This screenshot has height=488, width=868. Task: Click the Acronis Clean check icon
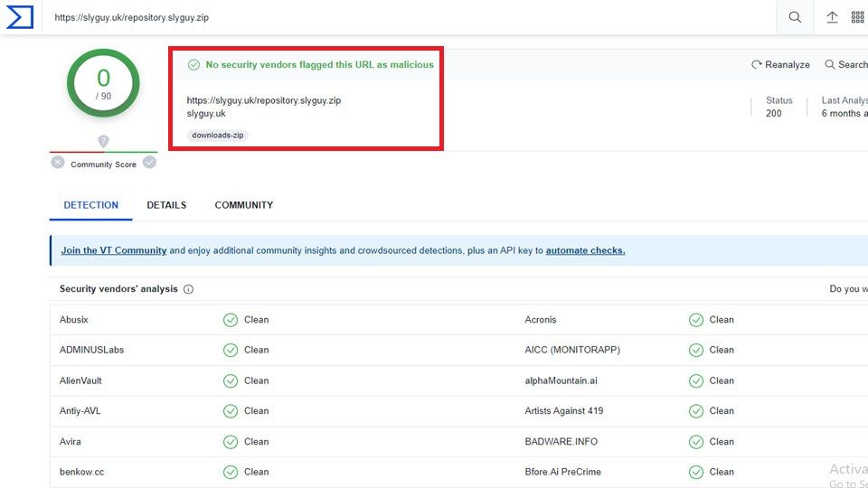click(696, 320)
